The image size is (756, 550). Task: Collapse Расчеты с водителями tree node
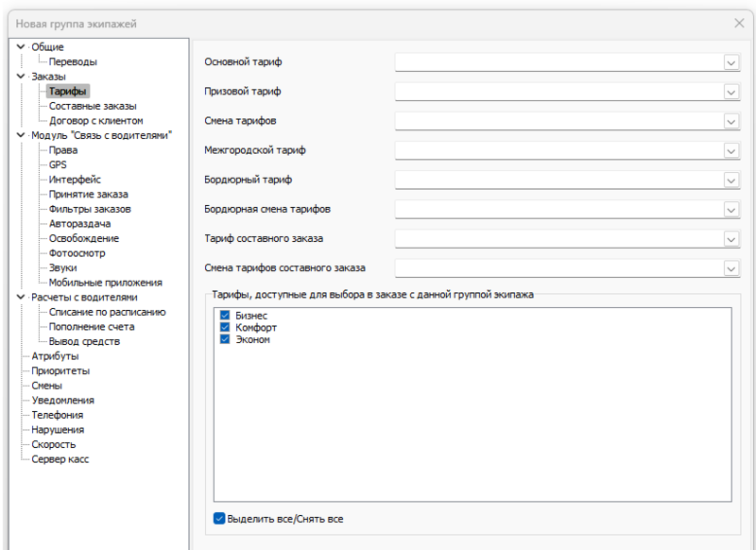21,297
